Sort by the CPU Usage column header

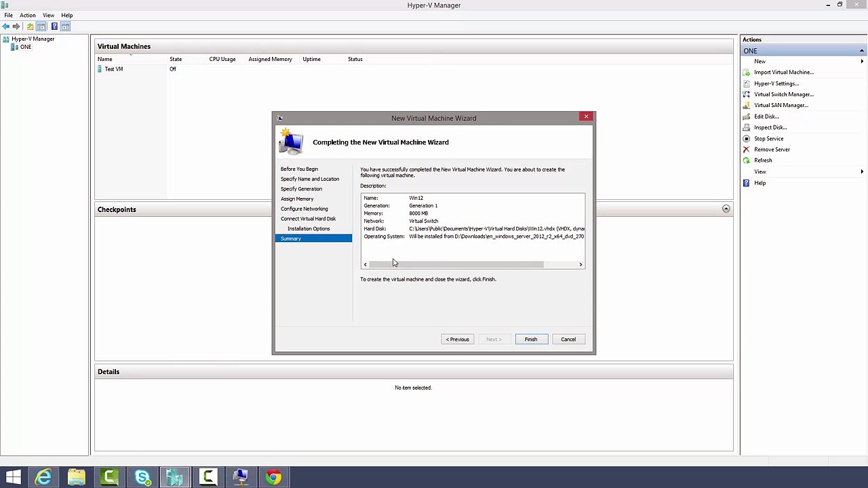pos(222,59)
